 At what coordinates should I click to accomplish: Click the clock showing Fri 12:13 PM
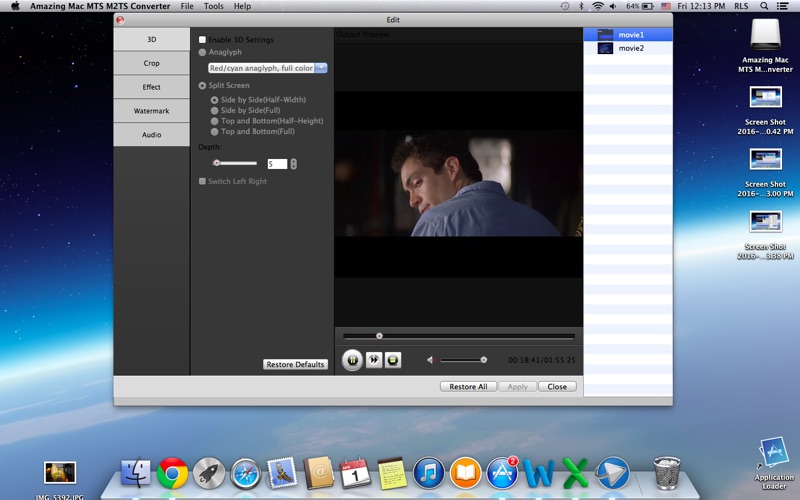(x=701, y=6)
